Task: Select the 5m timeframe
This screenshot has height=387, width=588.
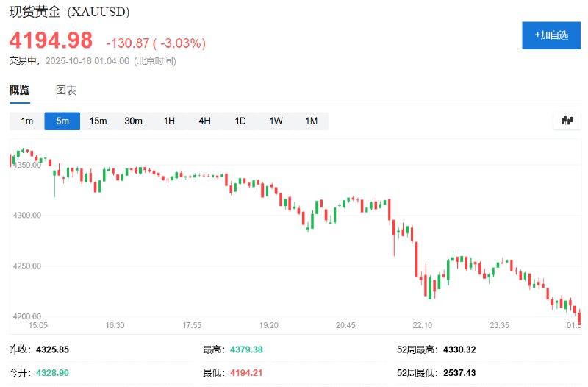Action: point(62,121)
